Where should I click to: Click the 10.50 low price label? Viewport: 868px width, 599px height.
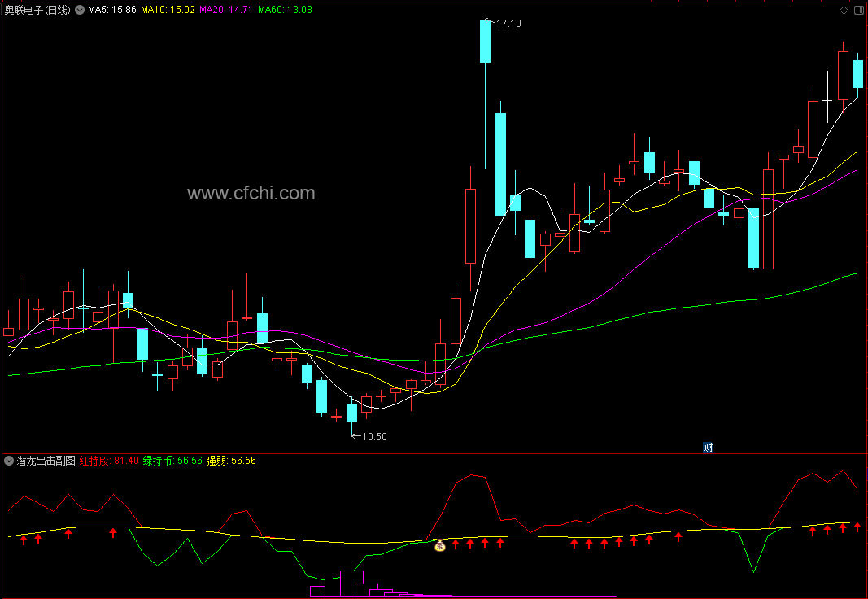tap(374, 437)
